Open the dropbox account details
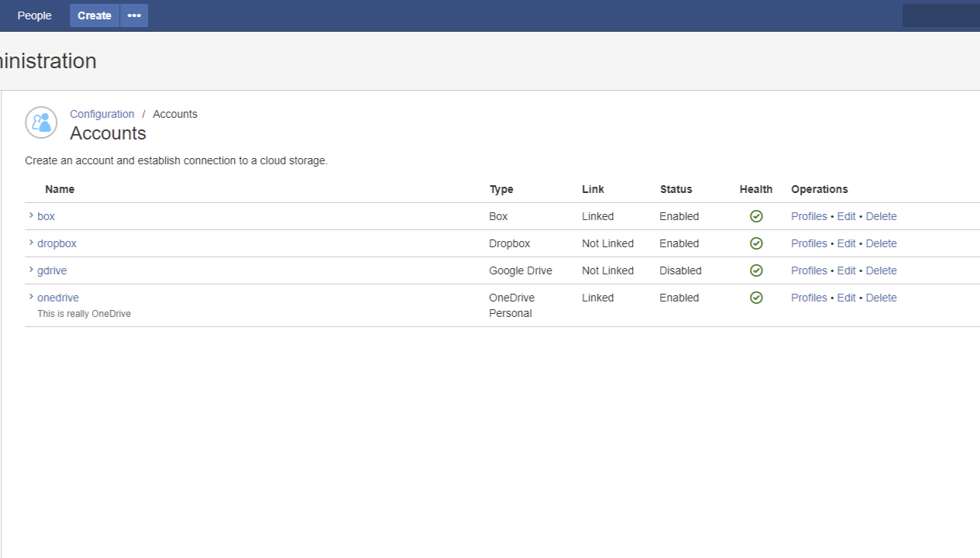Image resolution: width=980 pixels, height=558 pixels. pyautogui.click(x=57, y=243)
